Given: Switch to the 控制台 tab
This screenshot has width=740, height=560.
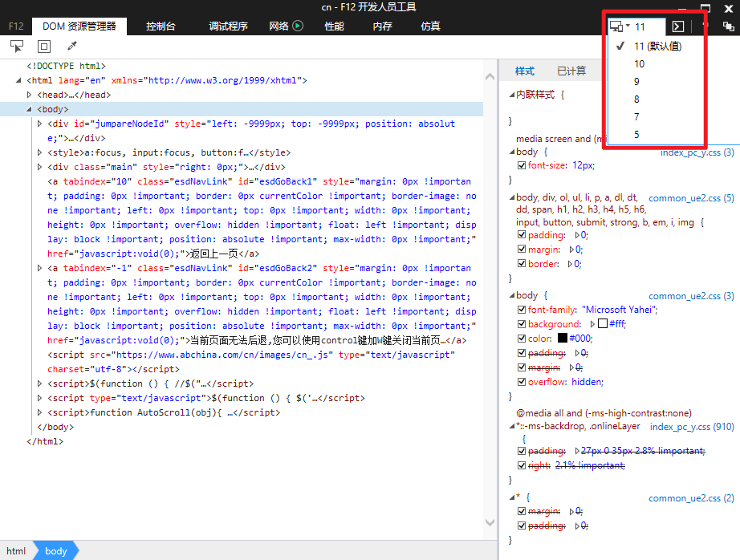Looking at the screenshot, I should pos(161,26).
